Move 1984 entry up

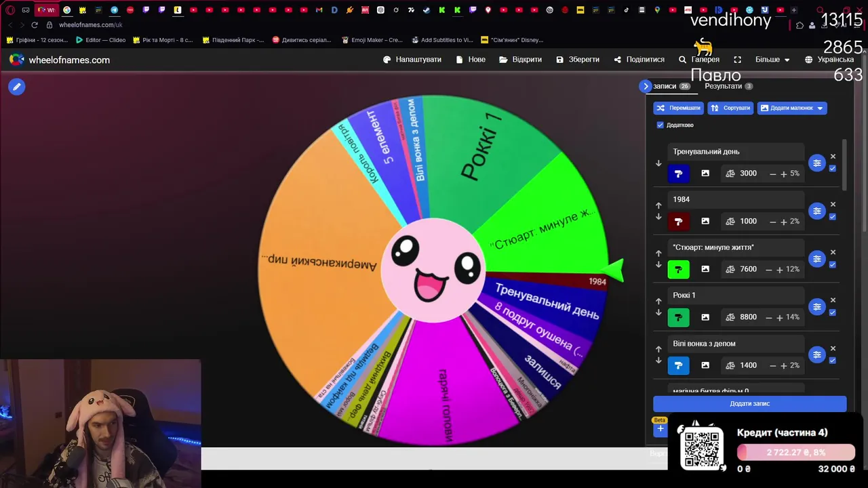click(658, 205)
